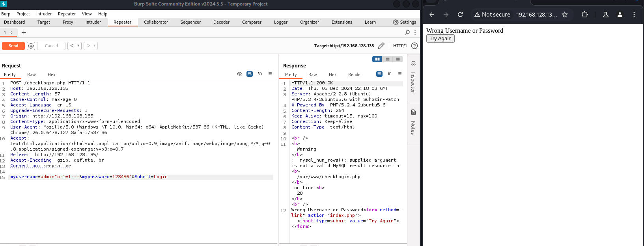Click Try Again button in browser
The image size is (644, 246).
pos(441,38)
